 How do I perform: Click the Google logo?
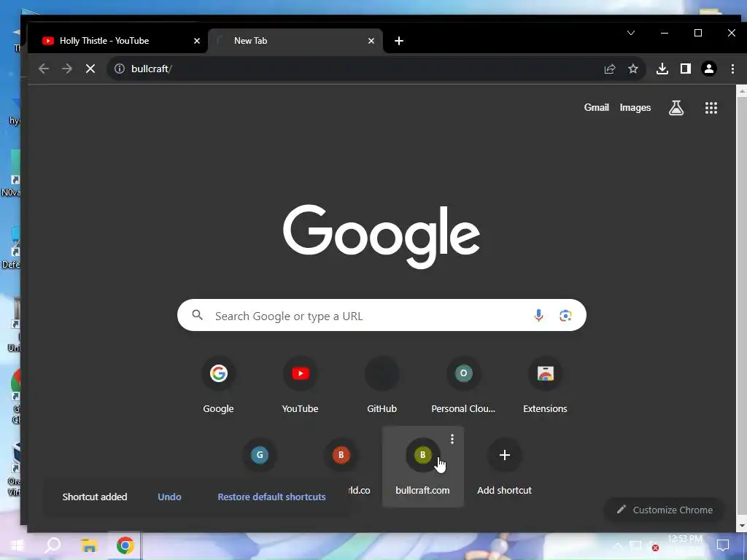[x=382, y=237]
